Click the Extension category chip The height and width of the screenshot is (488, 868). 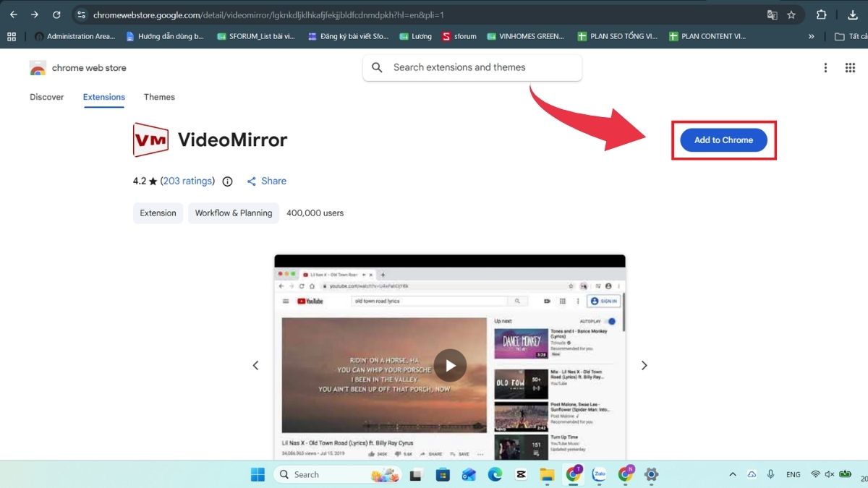coord(158,213)
